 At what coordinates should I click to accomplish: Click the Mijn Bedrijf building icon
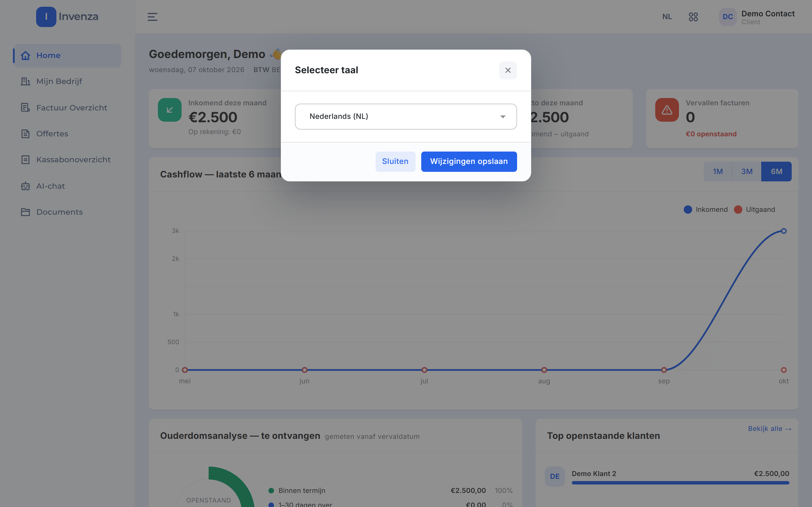coord(25,81)
